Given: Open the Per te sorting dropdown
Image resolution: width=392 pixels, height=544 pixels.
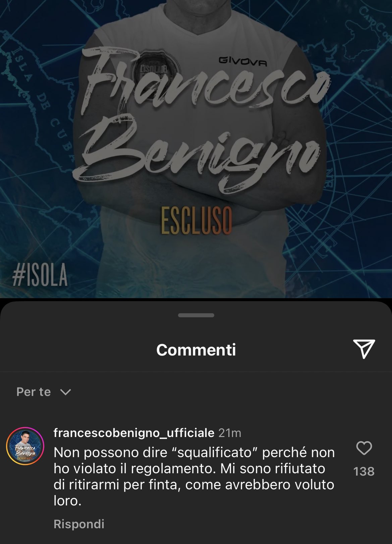Looking at the screenshot, I should click(44, 392).
